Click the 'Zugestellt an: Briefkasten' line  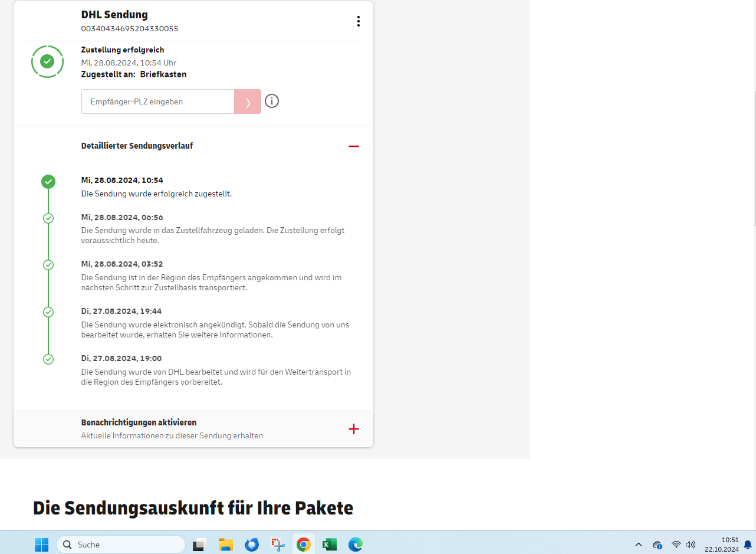pyautogui.click(x=134, y=74)
